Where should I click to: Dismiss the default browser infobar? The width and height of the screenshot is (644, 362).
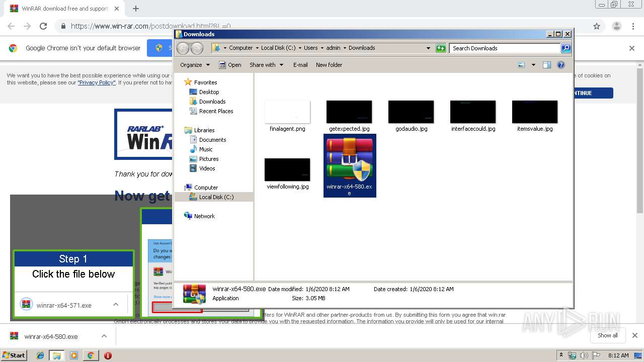pos(632,48)
